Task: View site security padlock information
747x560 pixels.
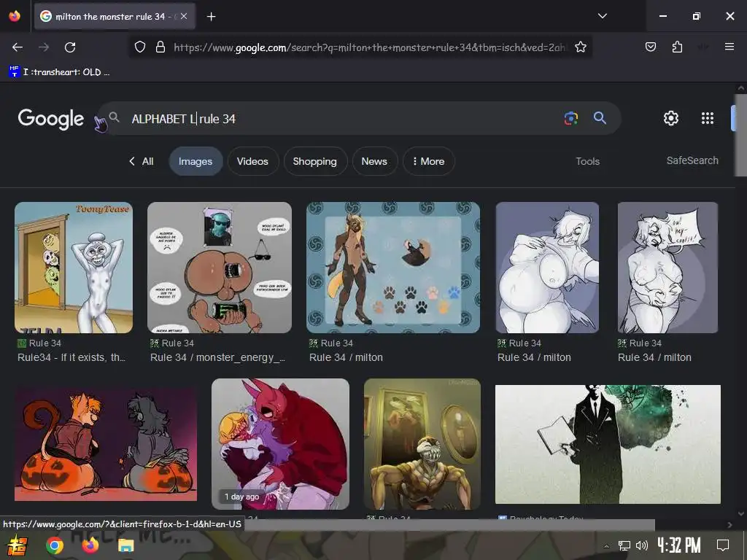Action: coord(160,47)
